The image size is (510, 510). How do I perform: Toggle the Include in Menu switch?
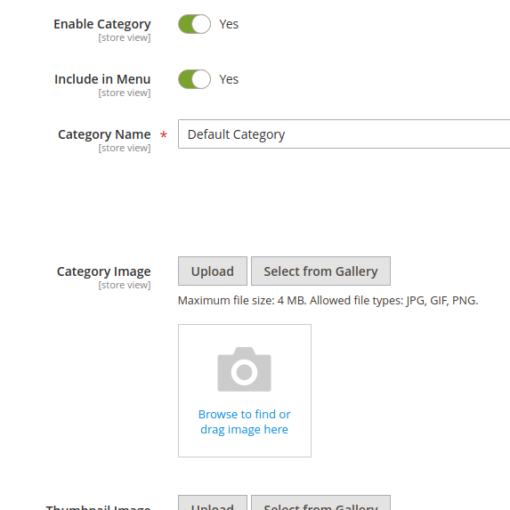[194, 79]
